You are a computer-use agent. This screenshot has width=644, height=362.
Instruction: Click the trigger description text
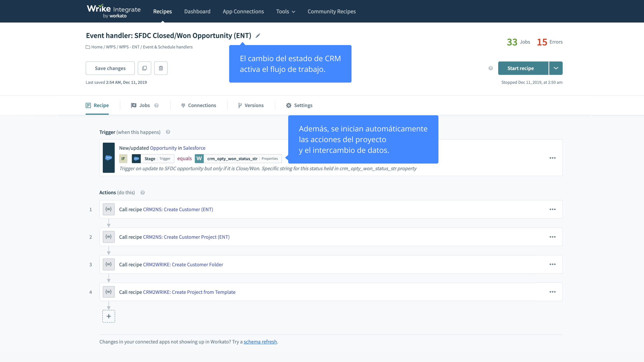point(268,169)
